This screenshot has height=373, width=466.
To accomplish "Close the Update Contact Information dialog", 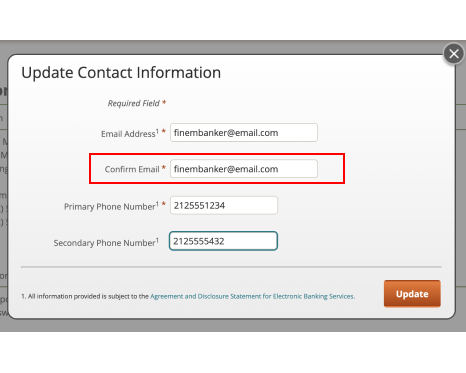I will [x=454, y=54].
